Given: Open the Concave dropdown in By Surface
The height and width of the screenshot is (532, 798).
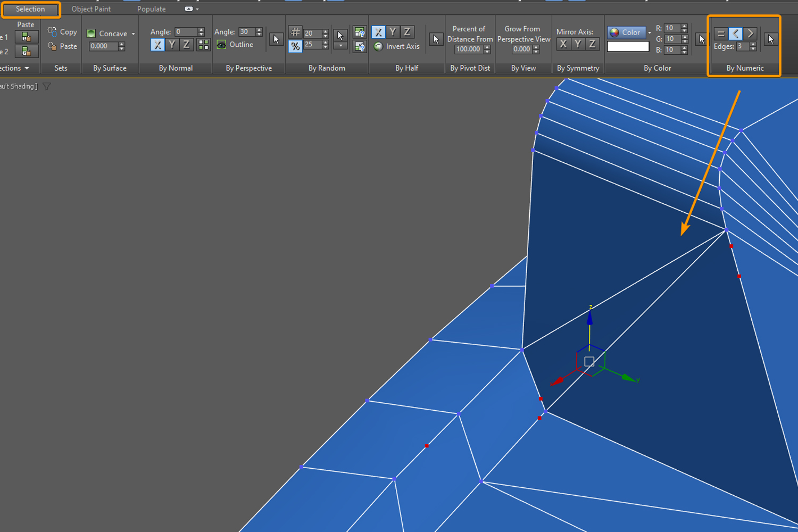Looking at the screenshot, I should point(133,34).
